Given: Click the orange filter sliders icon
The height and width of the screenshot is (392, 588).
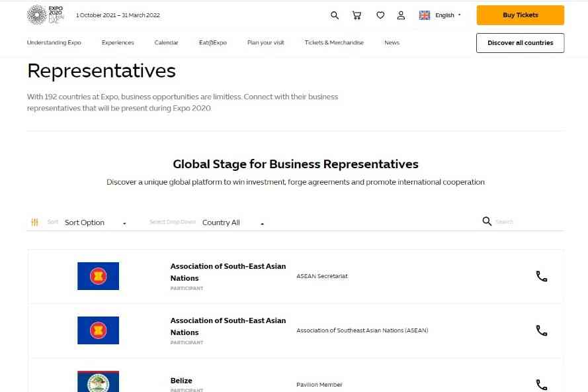Looking at the screenshot, I should tap(34, 222).
